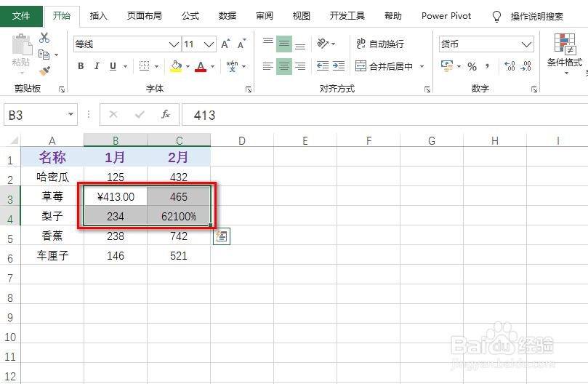Image resolution: width=588 pixels, height=384 pixels.
Task: Switch to the Power Pivot tab
Action: [446, 16]
